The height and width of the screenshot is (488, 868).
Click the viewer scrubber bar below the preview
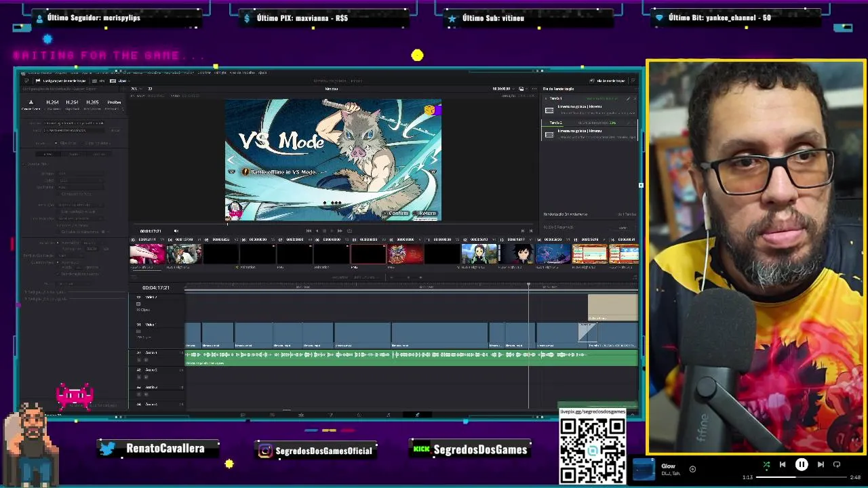point(333,224)
